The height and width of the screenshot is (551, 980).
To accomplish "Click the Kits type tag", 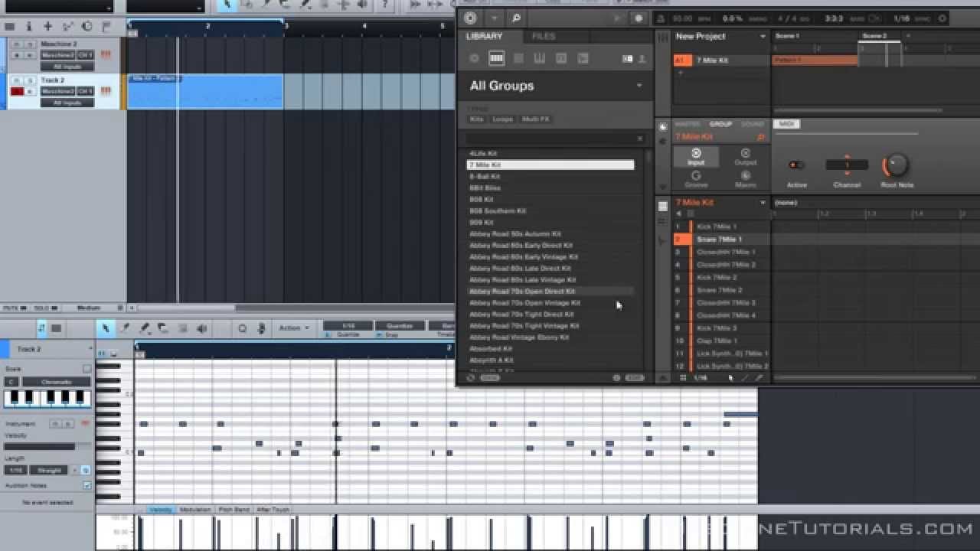I will click(x=477, y=119).
